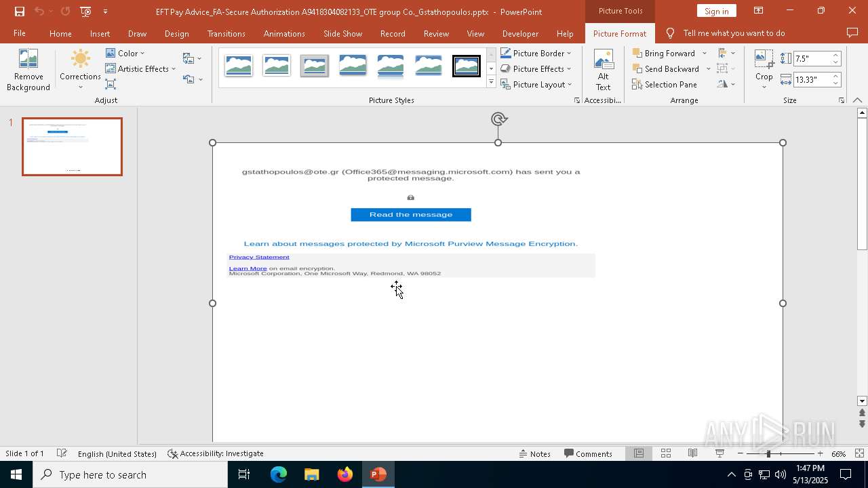Select slide 1 thumbnail

(x=72, y=146)
